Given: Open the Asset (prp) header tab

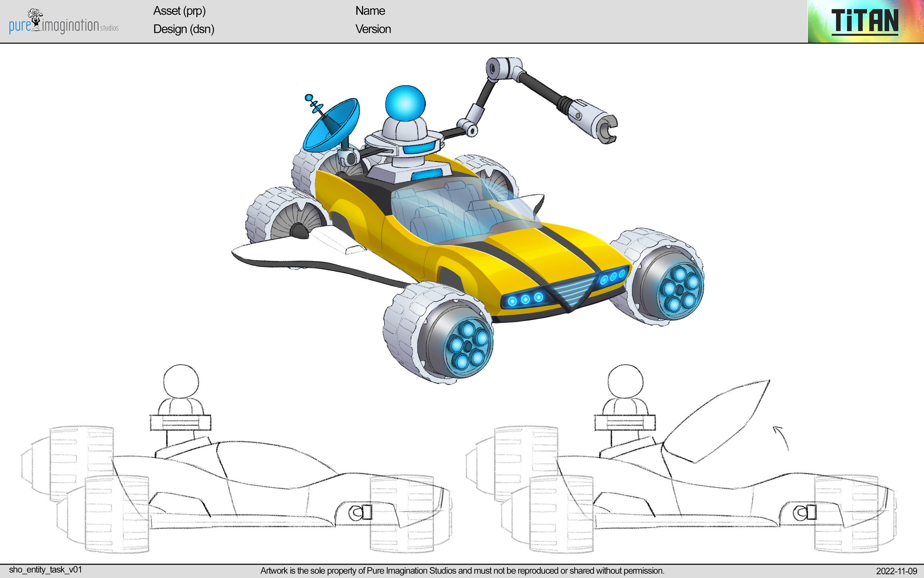Looking at the screenshot, I should tap(180, 11).
